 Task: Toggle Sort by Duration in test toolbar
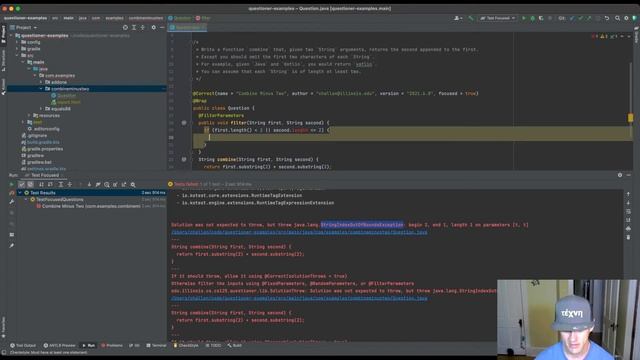[50, 184]
